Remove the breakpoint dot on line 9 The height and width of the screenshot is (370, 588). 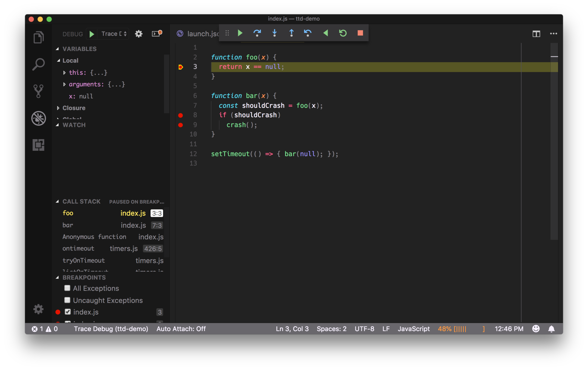[180, 125]
